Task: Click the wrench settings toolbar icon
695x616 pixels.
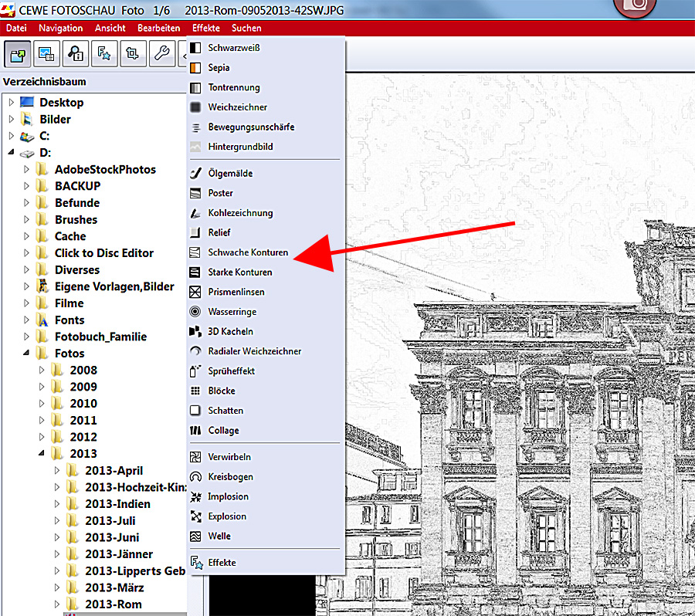Action: click(161, 53)
